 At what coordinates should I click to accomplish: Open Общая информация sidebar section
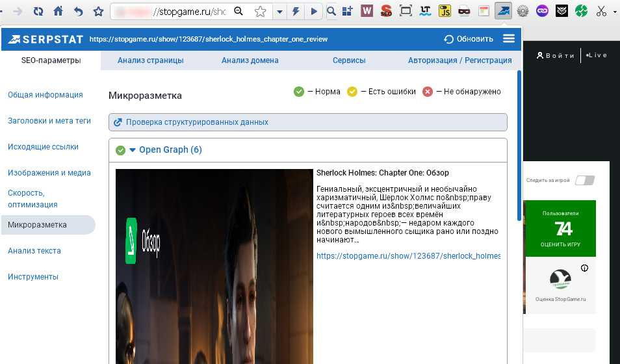pos(45,94)
